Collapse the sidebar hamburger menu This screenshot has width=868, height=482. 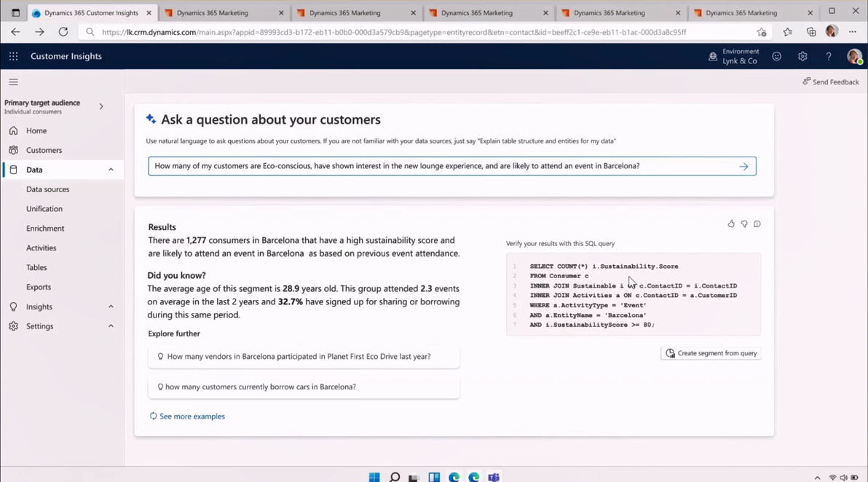(13, 82)
